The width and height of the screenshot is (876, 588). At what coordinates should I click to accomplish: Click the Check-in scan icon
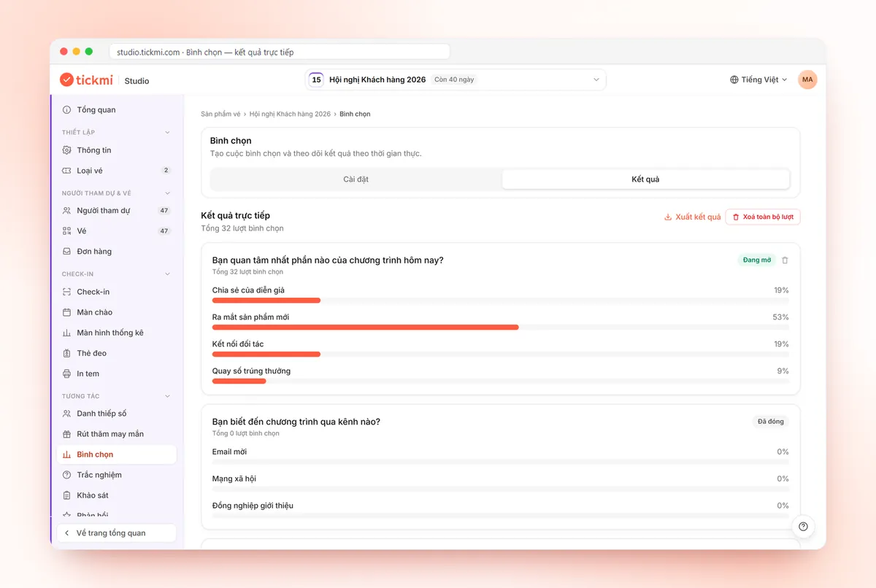(67, 292)
